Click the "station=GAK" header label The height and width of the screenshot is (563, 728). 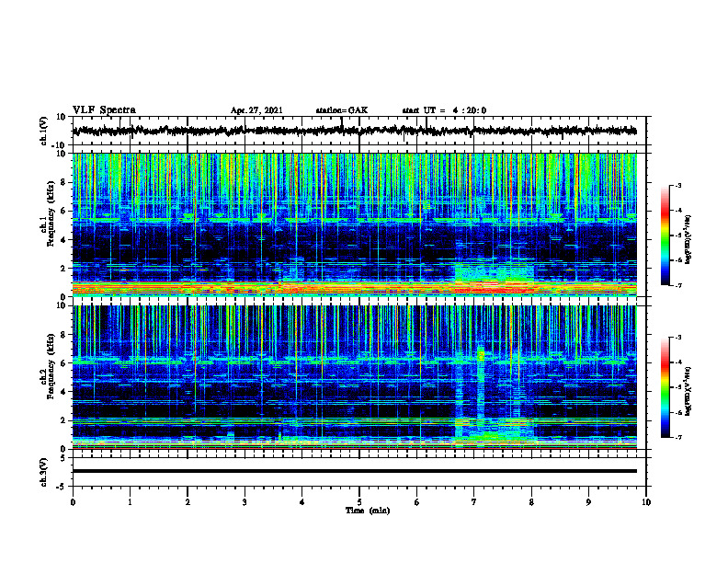tap(342, 110)
